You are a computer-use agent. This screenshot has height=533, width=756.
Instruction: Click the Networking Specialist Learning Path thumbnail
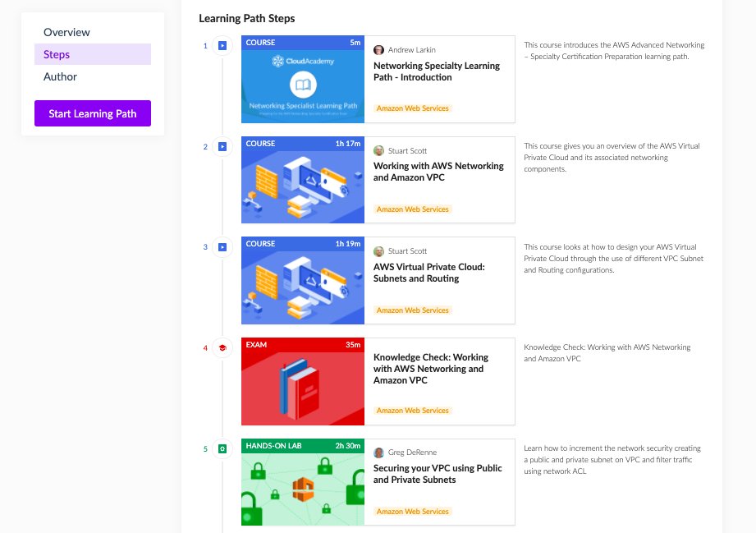(x=303, y=79)
